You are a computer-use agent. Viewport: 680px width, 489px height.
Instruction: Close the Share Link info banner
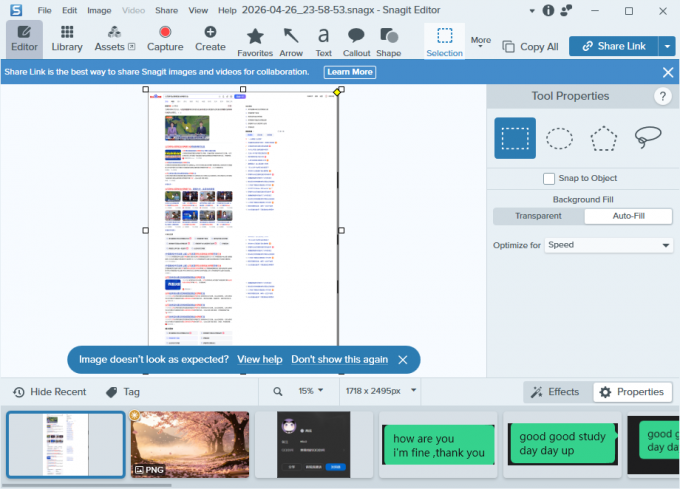(668, 72)
